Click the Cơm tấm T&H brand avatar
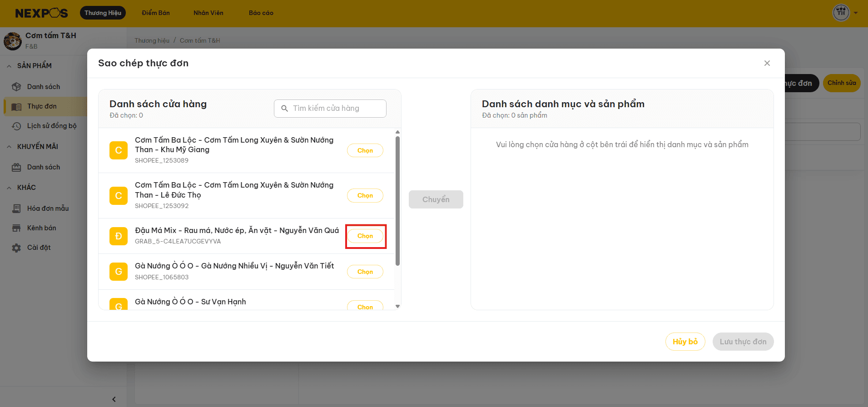The width and height of the screenshot is (868, 407). (13, 41)
